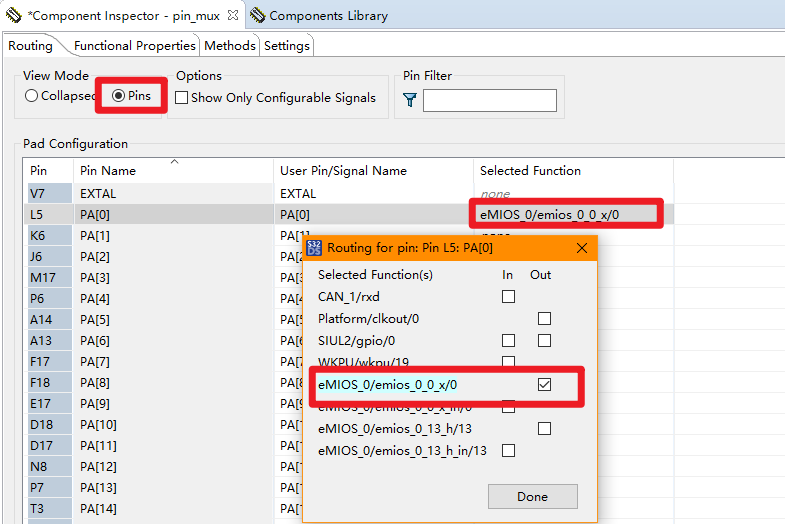Select the V7 EXTAL pin row
The width and height of the screenshot is (785, 524).
348,193
